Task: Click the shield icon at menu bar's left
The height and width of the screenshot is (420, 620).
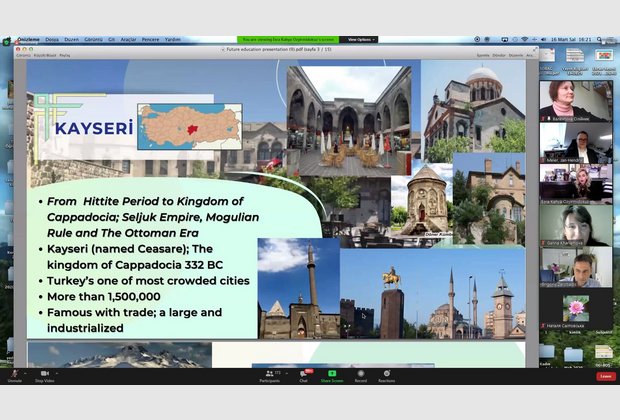Action: [x=6, y=41]
